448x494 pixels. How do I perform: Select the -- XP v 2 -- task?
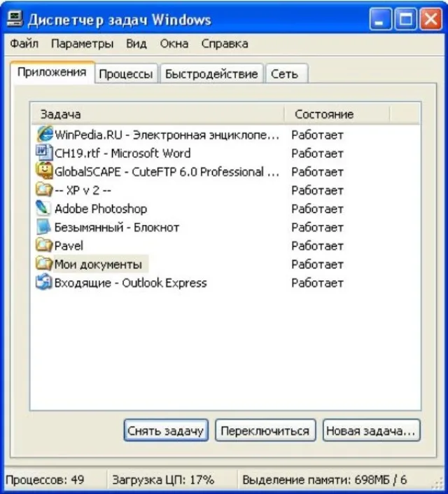pos(83,190)
